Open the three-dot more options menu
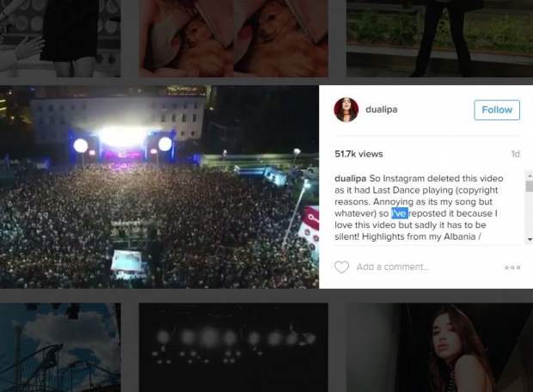The image size is (533, 392). 512,267
